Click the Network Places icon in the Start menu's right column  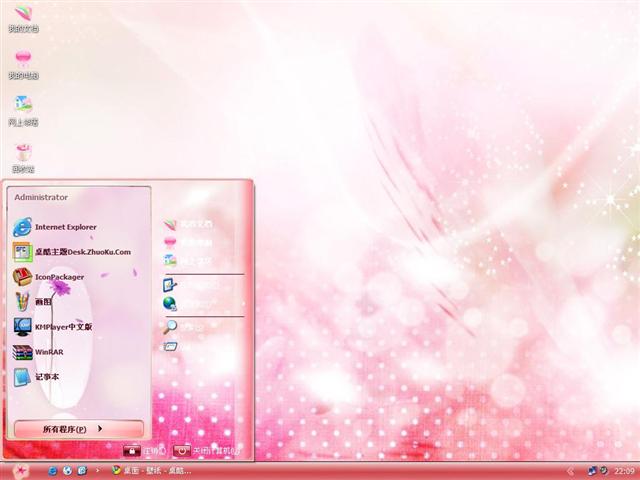170,260
